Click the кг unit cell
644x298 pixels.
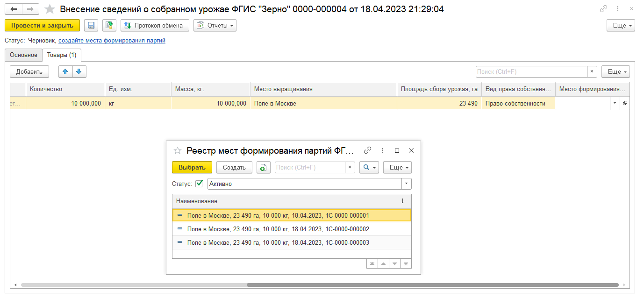138,103
